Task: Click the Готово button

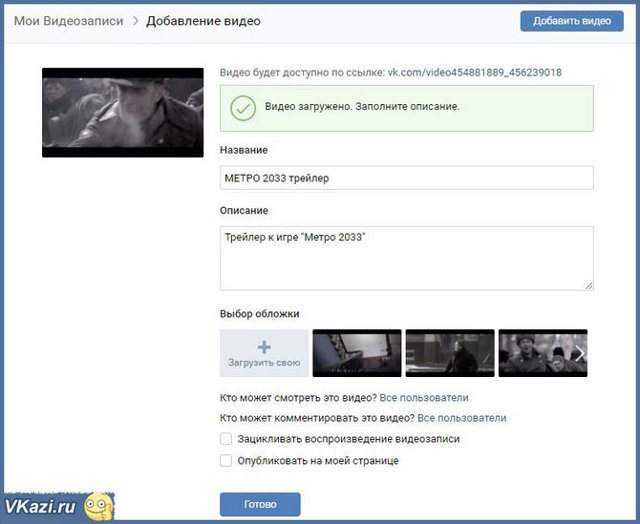Action: tap(260, 504)
